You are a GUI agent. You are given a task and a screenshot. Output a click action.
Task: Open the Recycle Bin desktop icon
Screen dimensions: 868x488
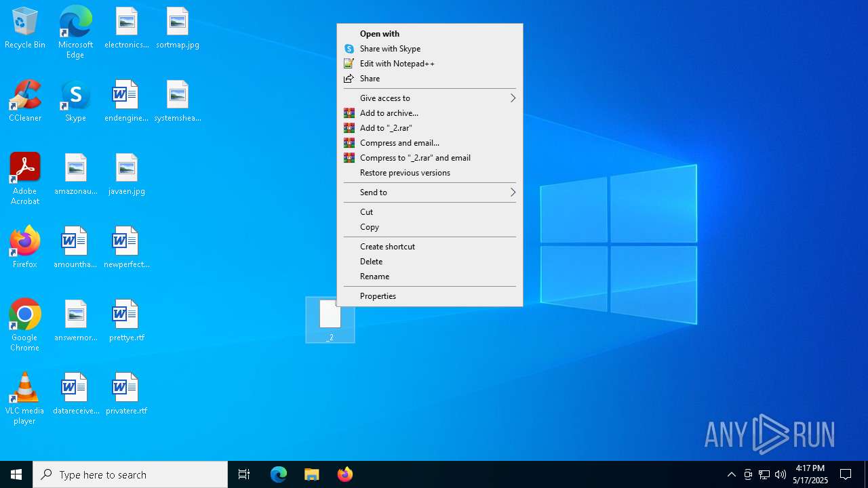(25, 28)
